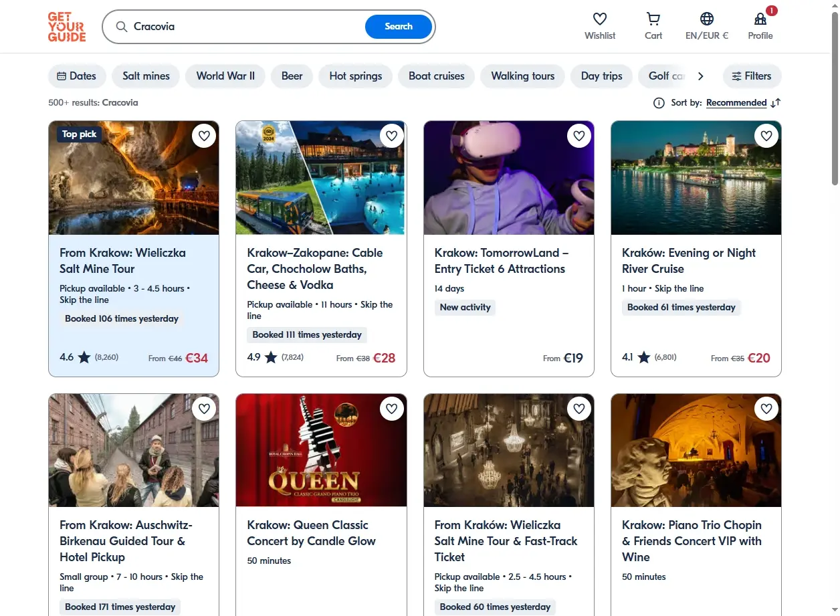The image size is (840, 616).
Task: Show more filter chips with right arrow
Action: click(x=700, y=76)
